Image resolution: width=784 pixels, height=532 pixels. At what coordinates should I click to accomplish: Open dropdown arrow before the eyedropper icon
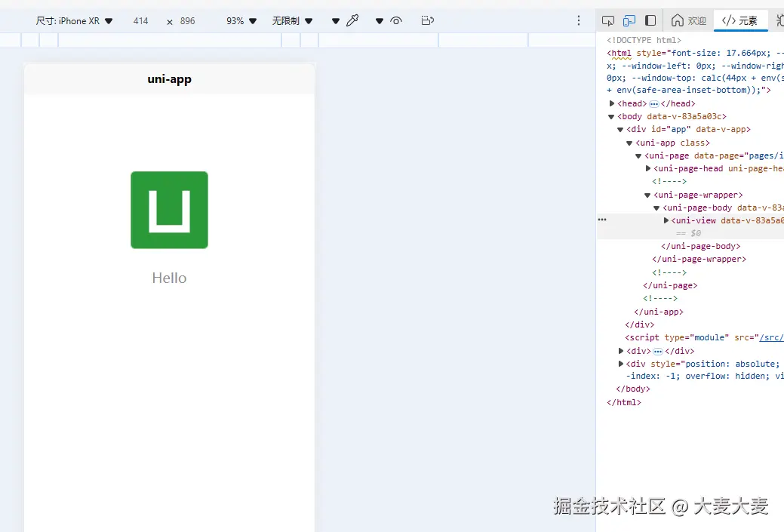click(336, 21)
